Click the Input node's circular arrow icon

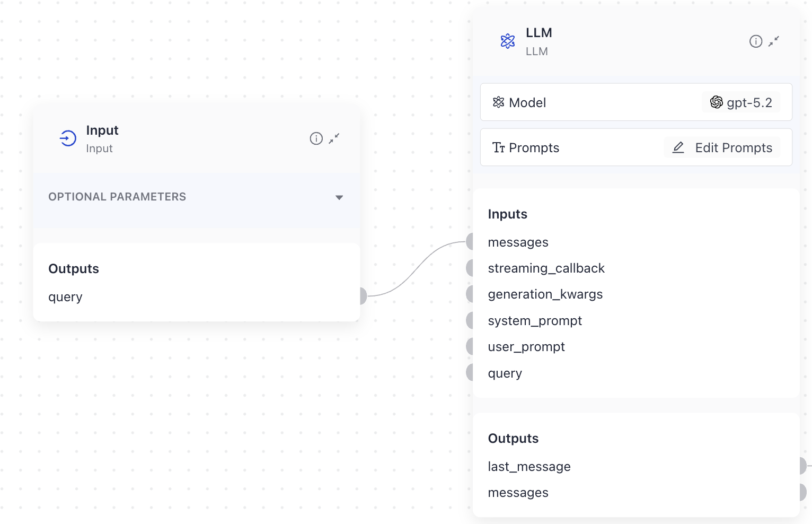(x=67, y=138)
